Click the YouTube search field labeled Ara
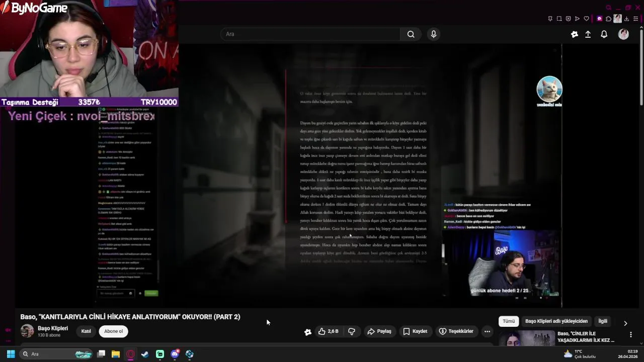644x362 pixels. coord(310,34)
